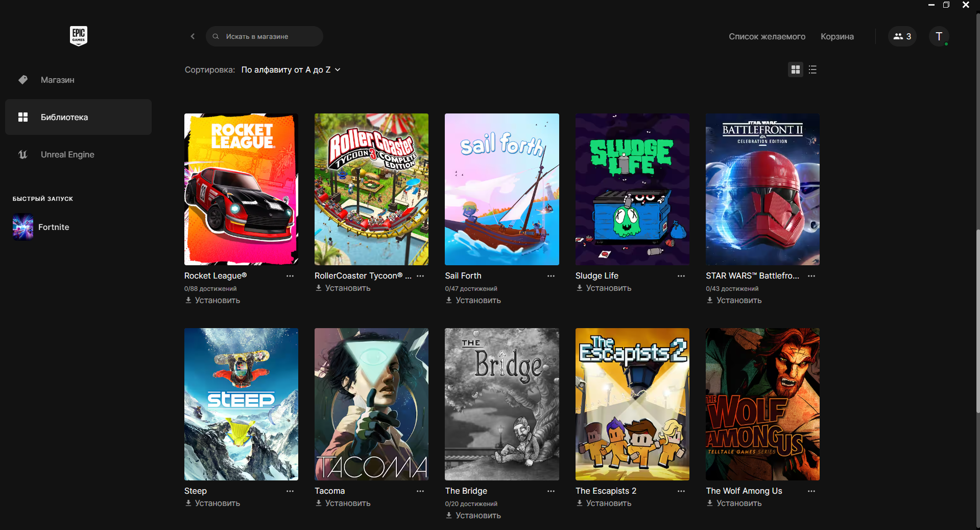Click the Fortnite quick launch icon
Screen dimensions: 980x530
(x=23, y=227)
